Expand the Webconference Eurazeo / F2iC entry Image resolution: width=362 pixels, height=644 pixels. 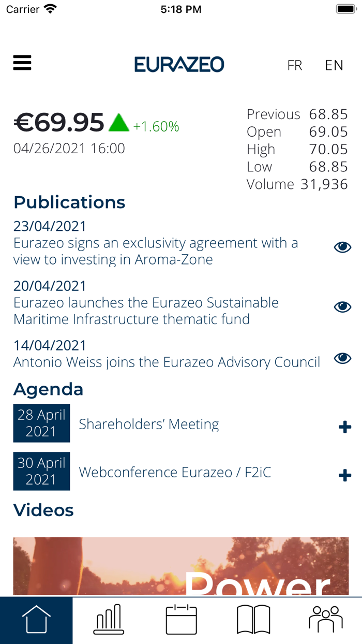tap(344, 475)
